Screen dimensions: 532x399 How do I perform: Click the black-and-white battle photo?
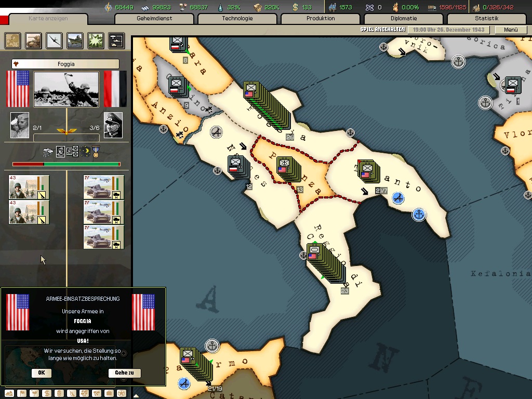click(66, 89)
